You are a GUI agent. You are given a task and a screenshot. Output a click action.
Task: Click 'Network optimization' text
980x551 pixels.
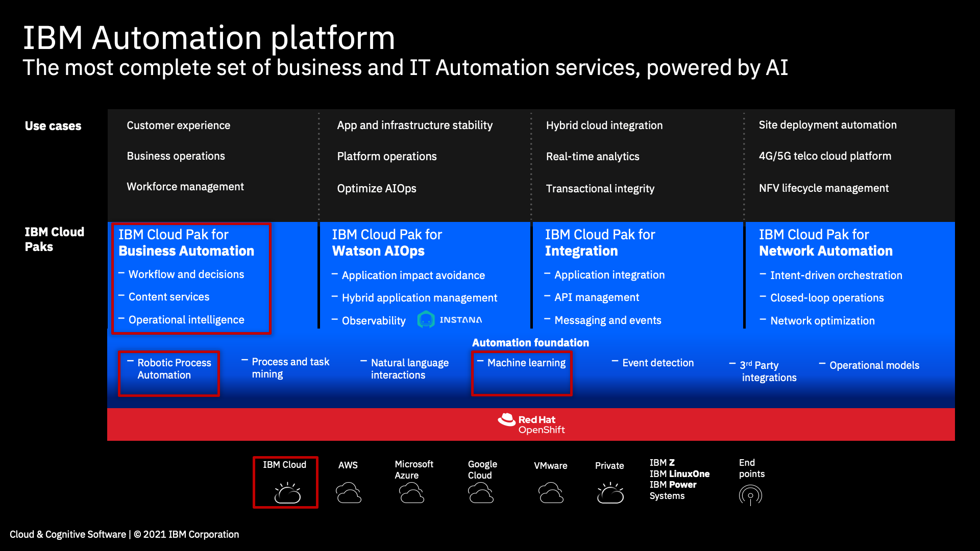click(822, 321)
